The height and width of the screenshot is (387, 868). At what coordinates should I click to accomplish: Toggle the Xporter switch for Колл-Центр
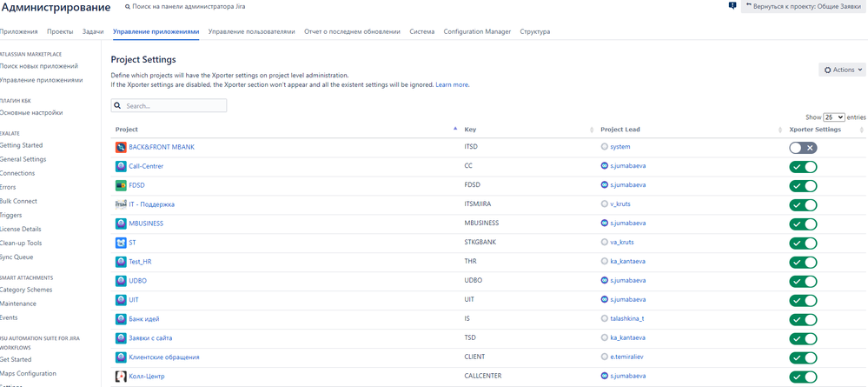pos(803,377)
